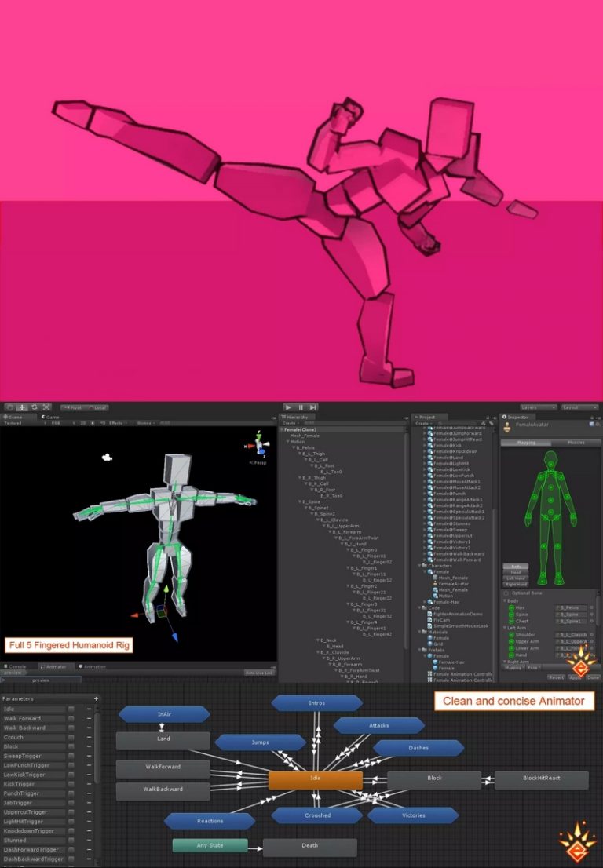Viewport: 603px width, 868px height.
Task: Toggle the 2D Scene view mode
Action: 83,423
